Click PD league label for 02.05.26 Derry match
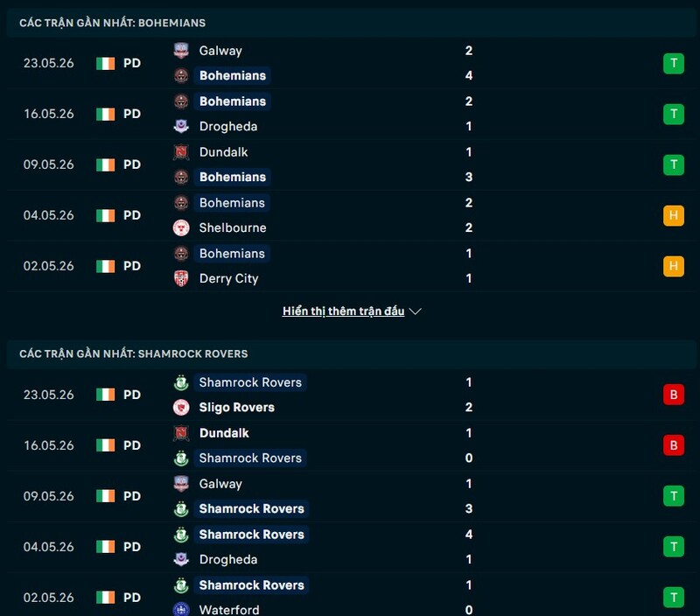Image resolution: width=700 pixels, height=616 pixels. 132,266
